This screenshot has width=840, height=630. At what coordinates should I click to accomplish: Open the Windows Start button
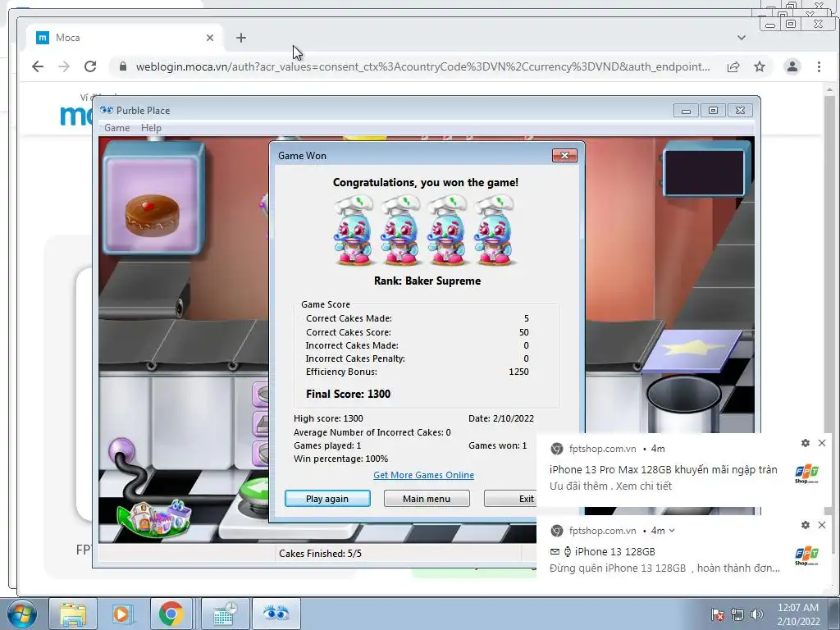point(21,614)
